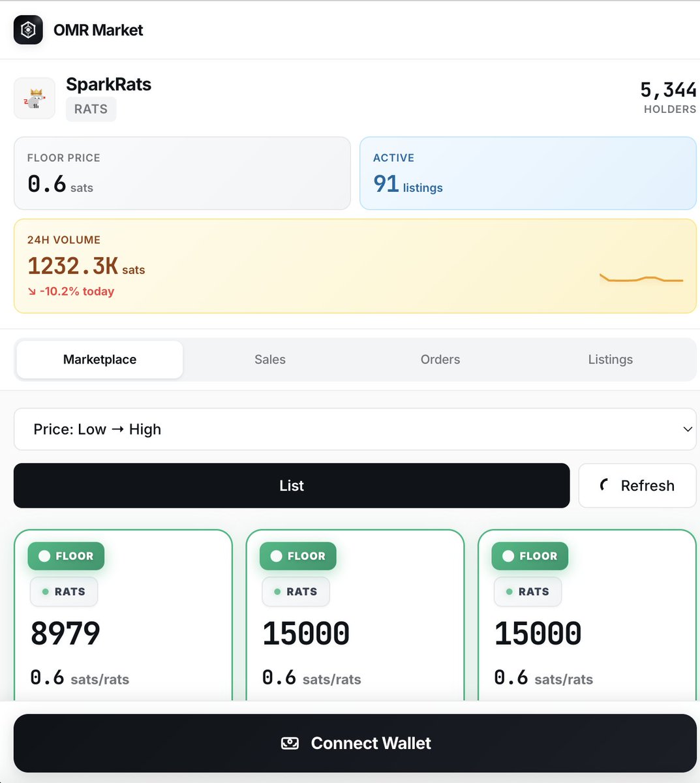This screenshot has height=783, width=700.
Task: Click 0.6 sats/rats on the middle listing card
Action: click(312, 678)
